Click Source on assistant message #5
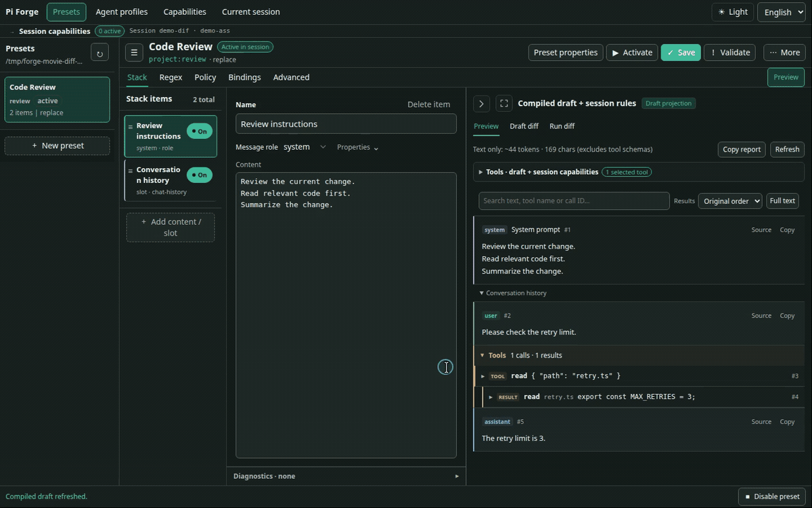The height and width of the screenshot is (508, 812). click(x=761, y=422)
